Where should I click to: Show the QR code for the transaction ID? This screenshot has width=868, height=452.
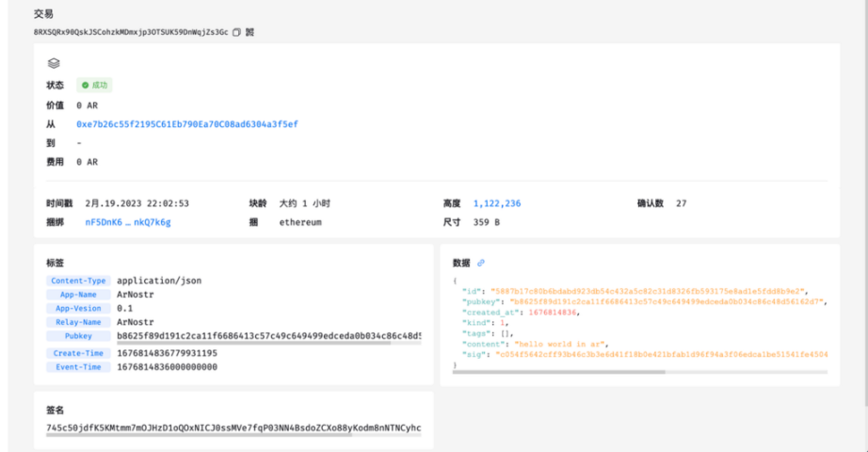tap(249, 31)
